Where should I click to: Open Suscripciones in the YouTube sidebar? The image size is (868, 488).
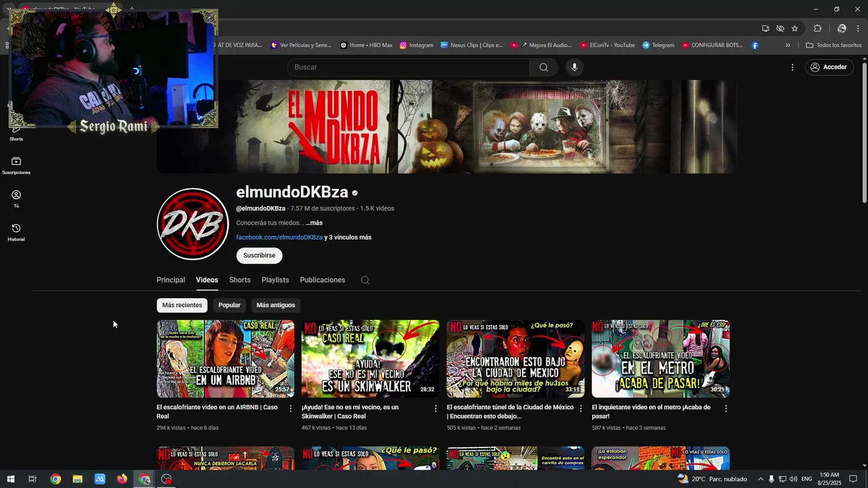point(16,165)
